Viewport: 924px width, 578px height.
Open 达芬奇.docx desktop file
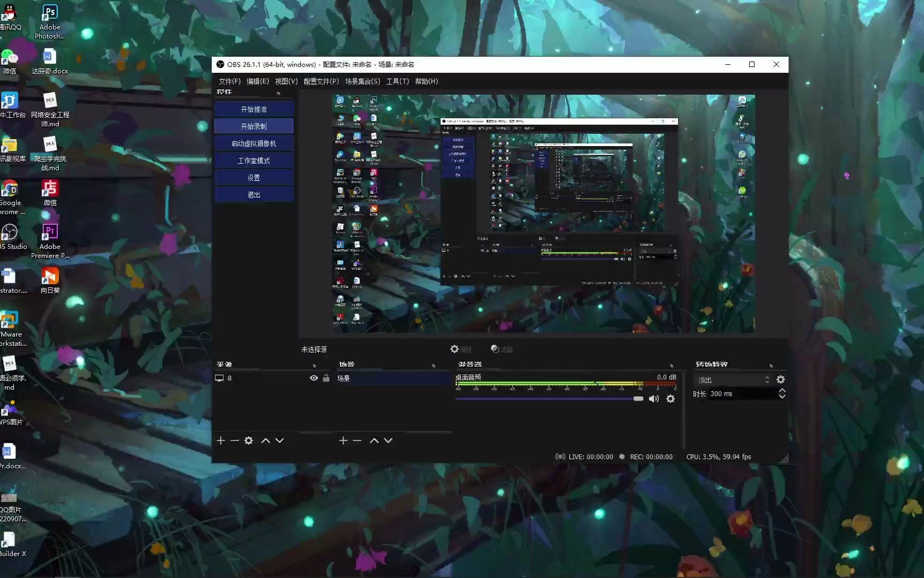coord(50,62)
